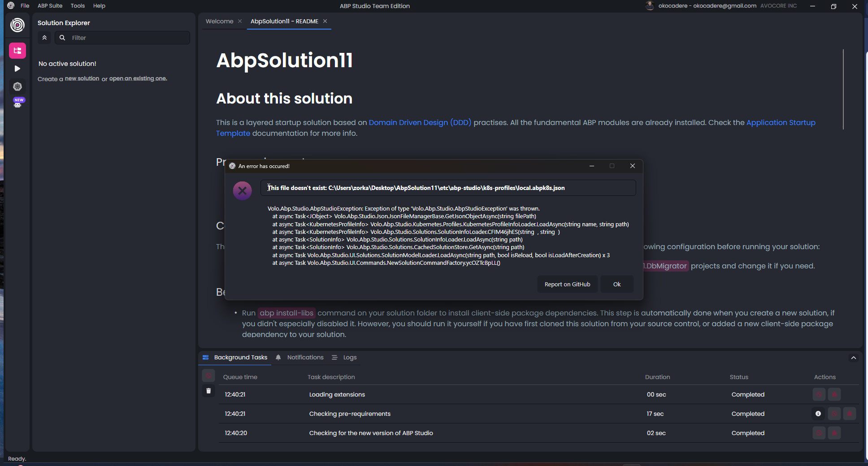Image resolution: width=868 pixels, height=466 pixels.
Task: Click the Report on GitHub button
Action: click(x=567, y=284)
